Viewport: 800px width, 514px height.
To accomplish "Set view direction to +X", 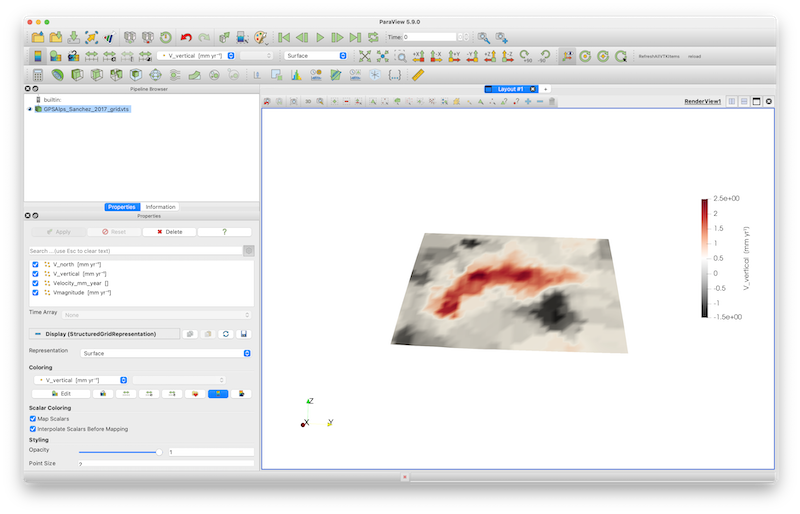I will [x=419, y=56].
